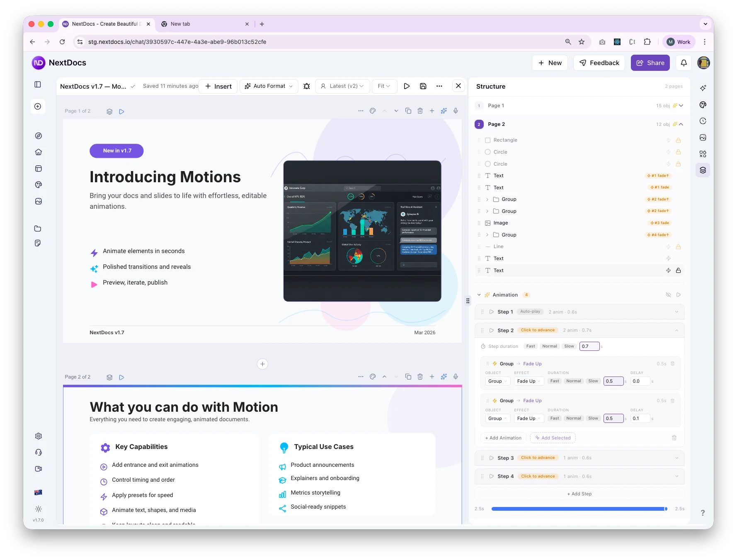Select Page 1 in Structure panel

point(496,106)
